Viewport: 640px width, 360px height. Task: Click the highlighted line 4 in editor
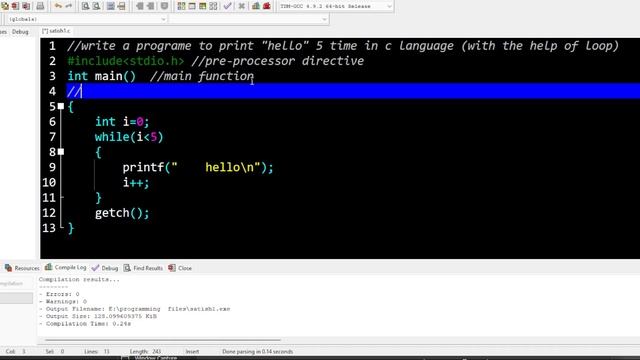pyautogui.click(x=353, y=91)
